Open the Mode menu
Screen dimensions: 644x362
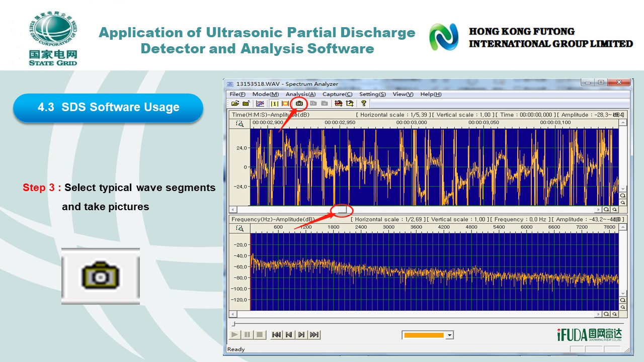coord(266,94)
